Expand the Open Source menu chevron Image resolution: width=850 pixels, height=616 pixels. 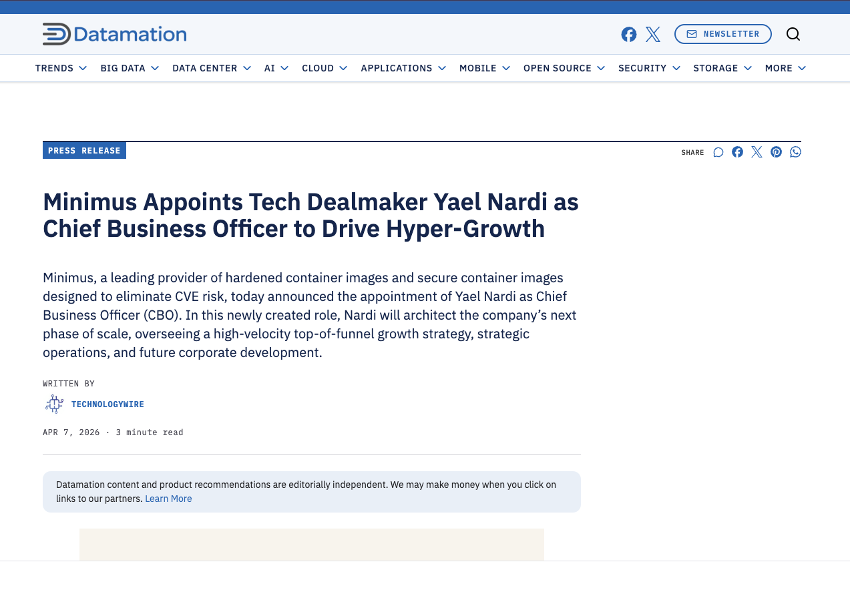coord(601,68)
